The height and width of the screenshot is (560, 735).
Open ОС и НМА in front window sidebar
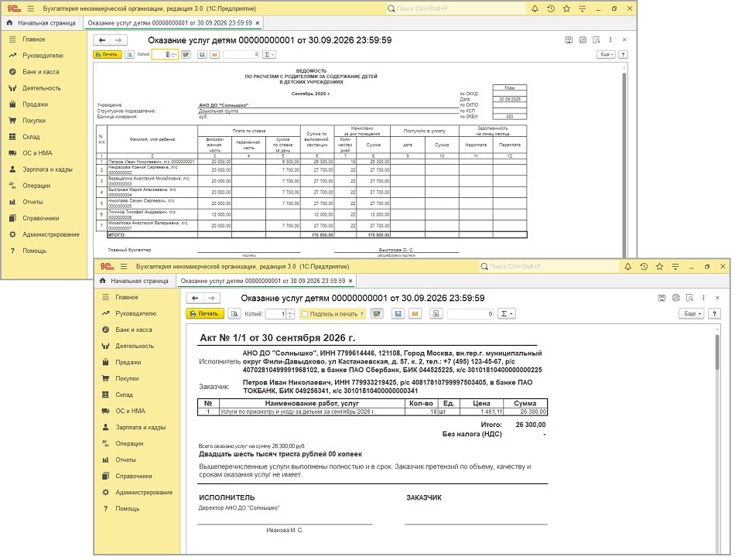pos(130,411)
